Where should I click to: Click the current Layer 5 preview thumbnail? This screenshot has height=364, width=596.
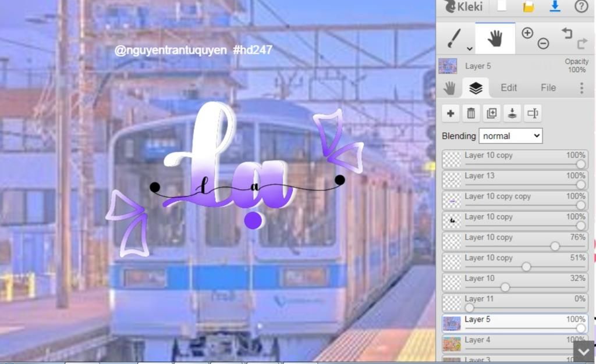(448, 66)
